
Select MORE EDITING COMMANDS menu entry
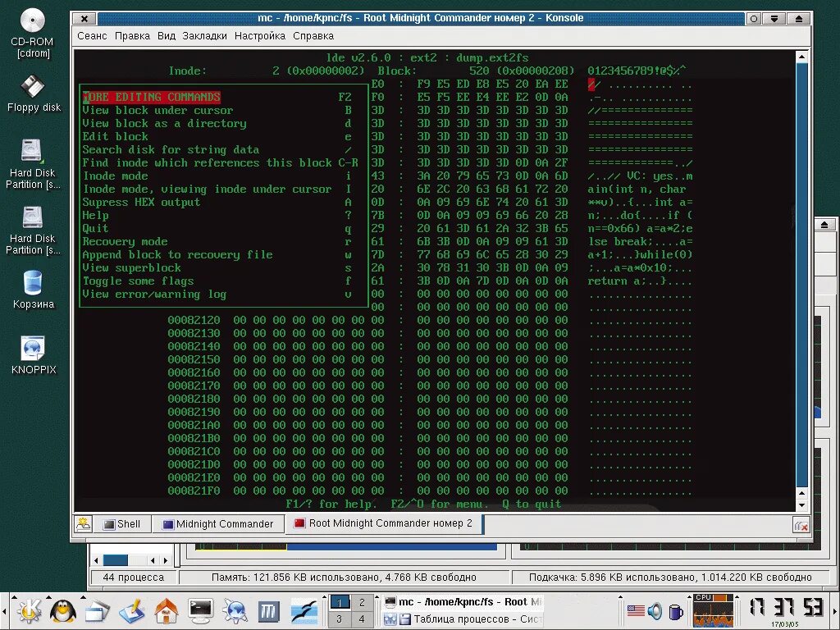point(217,97)
